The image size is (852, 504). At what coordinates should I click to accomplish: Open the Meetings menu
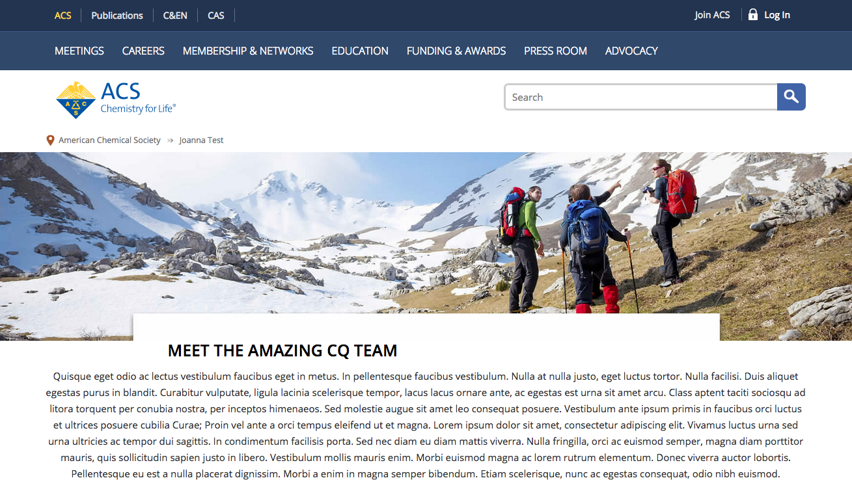pos(79,51)
